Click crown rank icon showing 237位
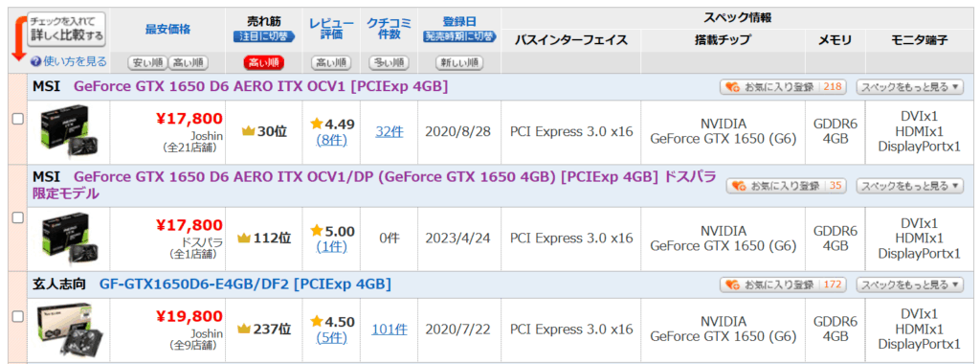Screen dimensions: 980x364 244,329
